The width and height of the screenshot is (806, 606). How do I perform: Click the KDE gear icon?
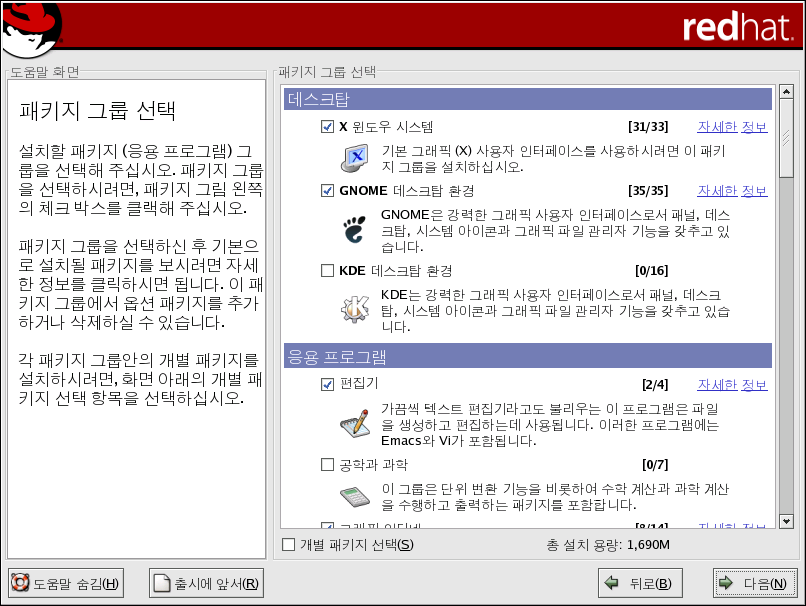pyautogui.click(x=354, y=310)
